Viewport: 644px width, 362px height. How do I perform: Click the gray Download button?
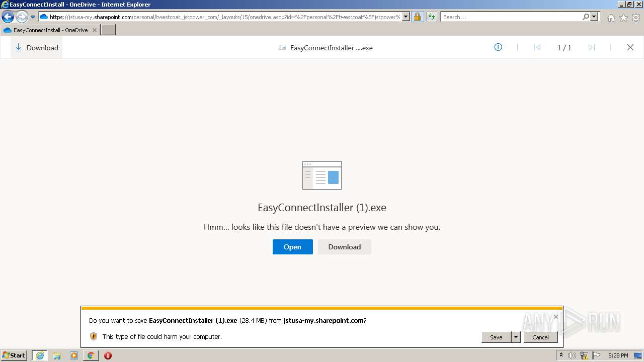pyautogui.click(x=345, y=247)
